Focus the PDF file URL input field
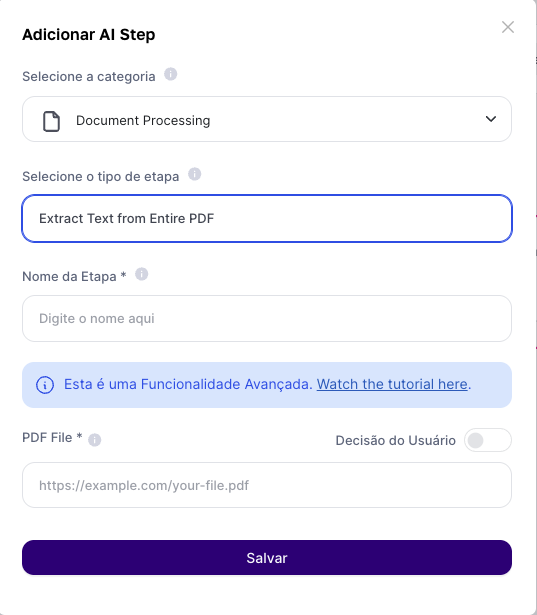 267,485
